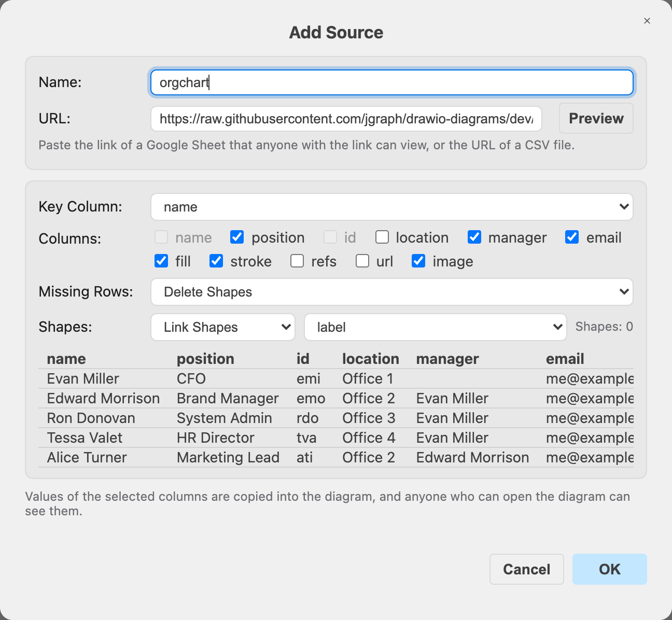The image size is (672, 620).
Task: Enable the refs column checkbox
Action: pyautogui.click(x=297, y=261)
